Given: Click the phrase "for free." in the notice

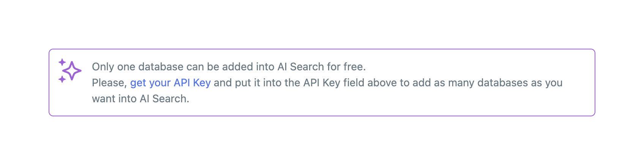Looking at the screenshot, I should (x=346, y=67).
